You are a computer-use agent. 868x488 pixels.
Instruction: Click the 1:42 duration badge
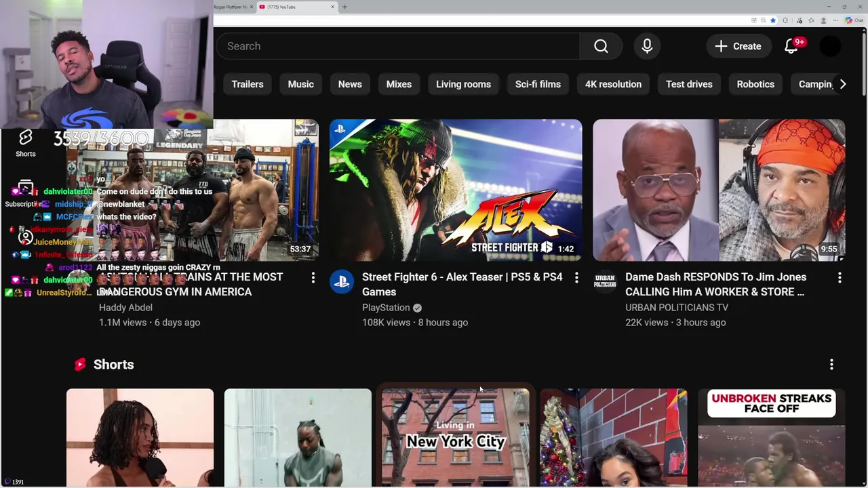pos(566,249)
